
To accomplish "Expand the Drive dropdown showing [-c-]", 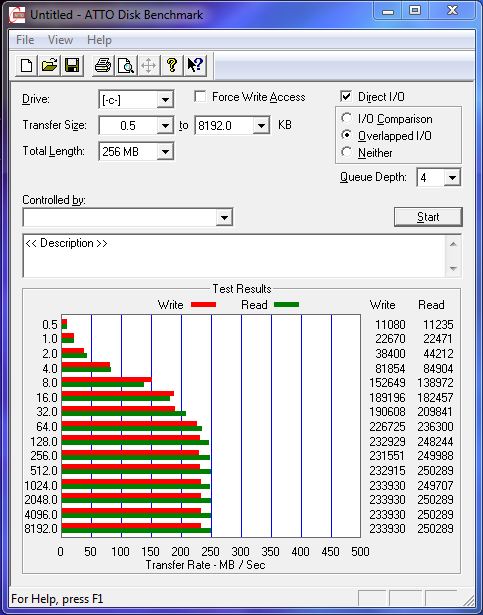I will click(165, 100).
